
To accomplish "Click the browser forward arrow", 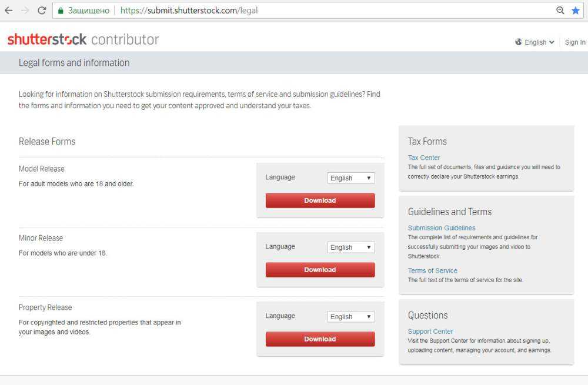I will point(25,11).
